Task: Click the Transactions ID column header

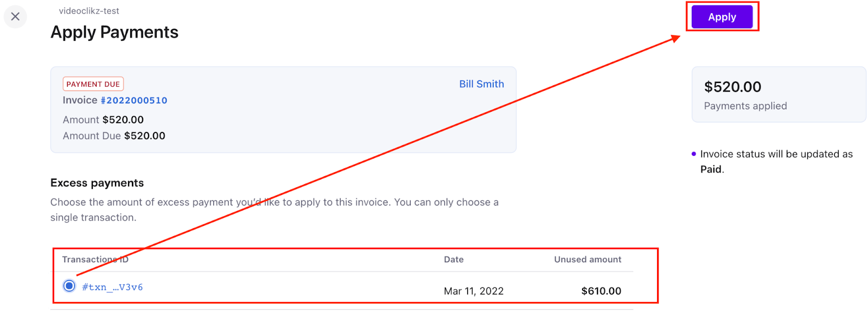Action: 95,260
